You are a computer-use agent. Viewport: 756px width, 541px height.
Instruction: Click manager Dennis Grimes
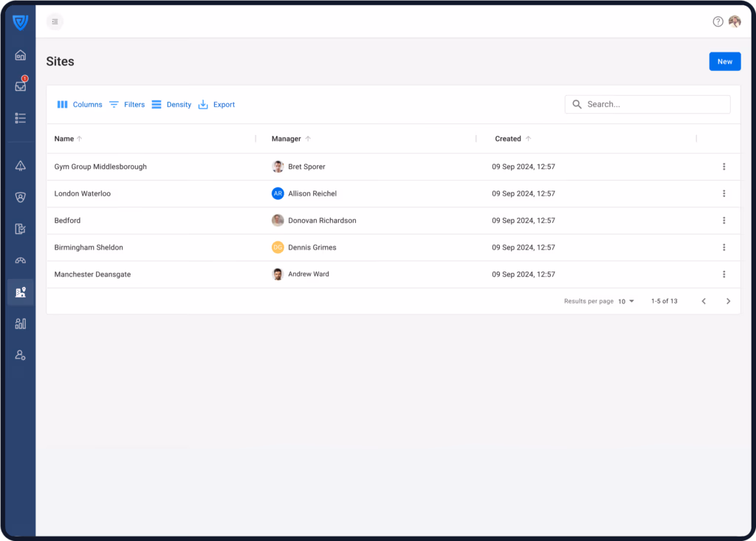[x=312, y=248]
